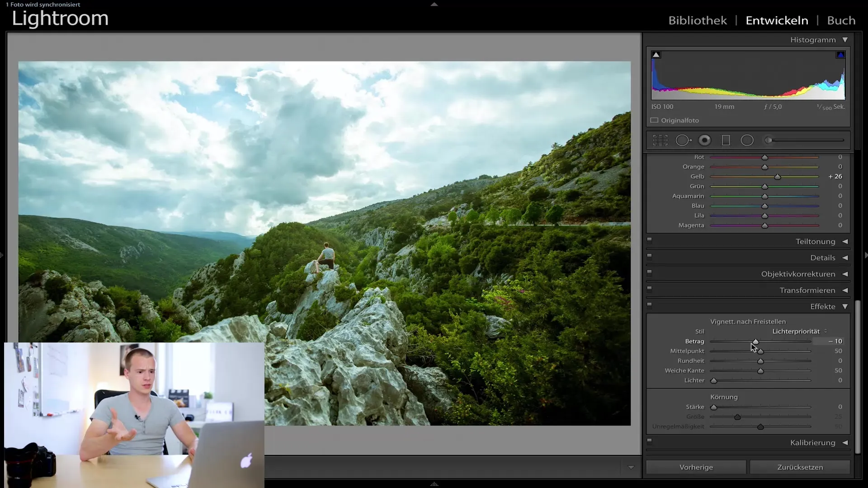The image size is (868, 488).
Task: Collapse the Effekte panel
Action: (845, 306)
